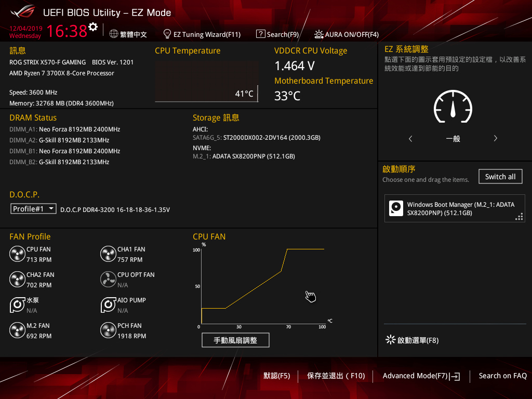532x399 pixels.
Task: Go to next EZ tuning preset
Action: (495, 138)
